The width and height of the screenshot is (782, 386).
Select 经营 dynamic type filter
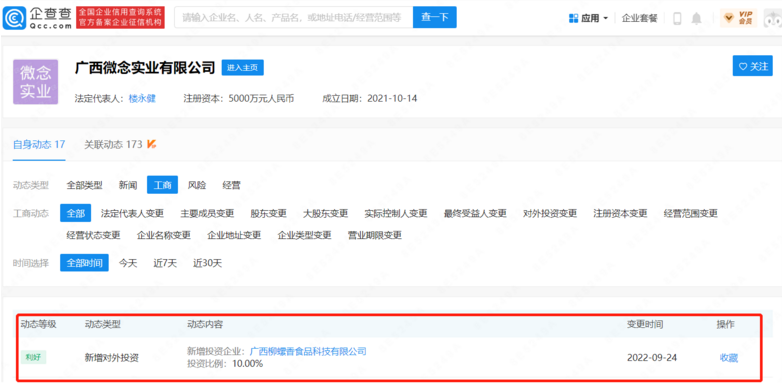tap(231, 186)
